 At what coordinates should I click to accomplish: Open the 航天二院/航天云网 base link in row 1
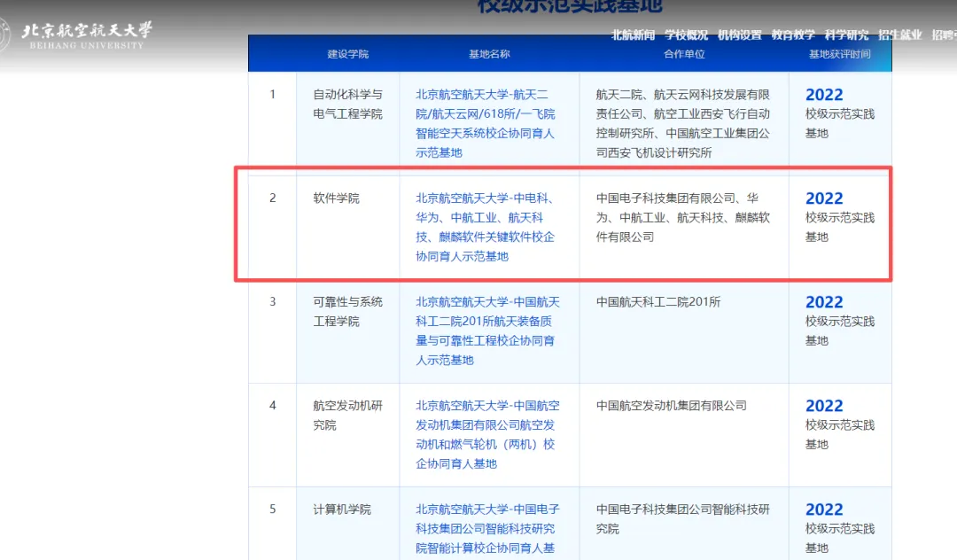(486, 123)
